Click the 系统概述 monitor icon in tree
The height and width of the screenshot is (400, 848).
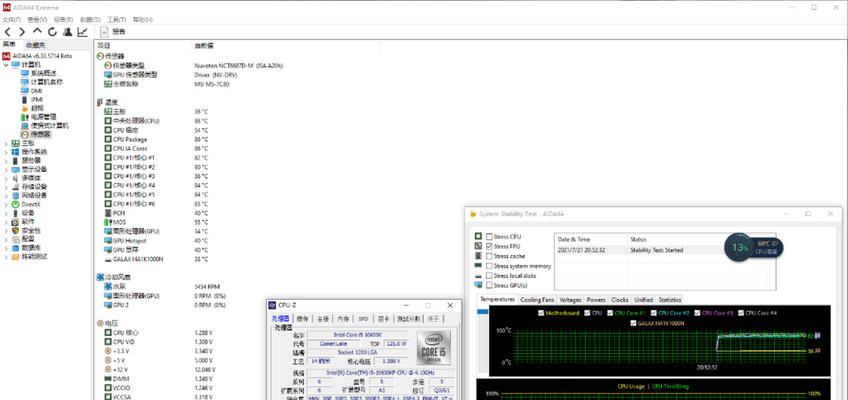click(x=24, y=73)
